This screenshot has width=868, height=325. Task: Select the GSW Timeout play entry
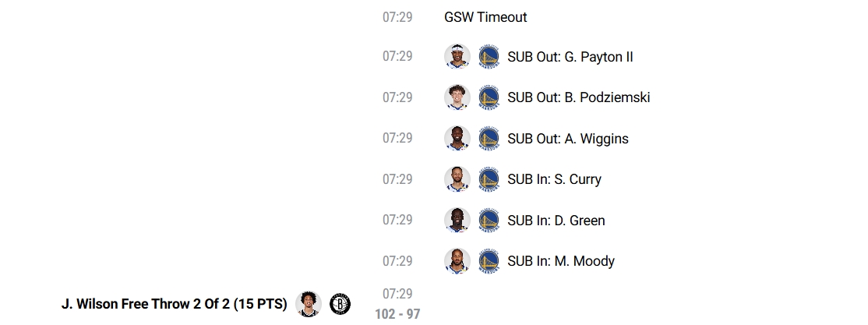pos(485,17)
